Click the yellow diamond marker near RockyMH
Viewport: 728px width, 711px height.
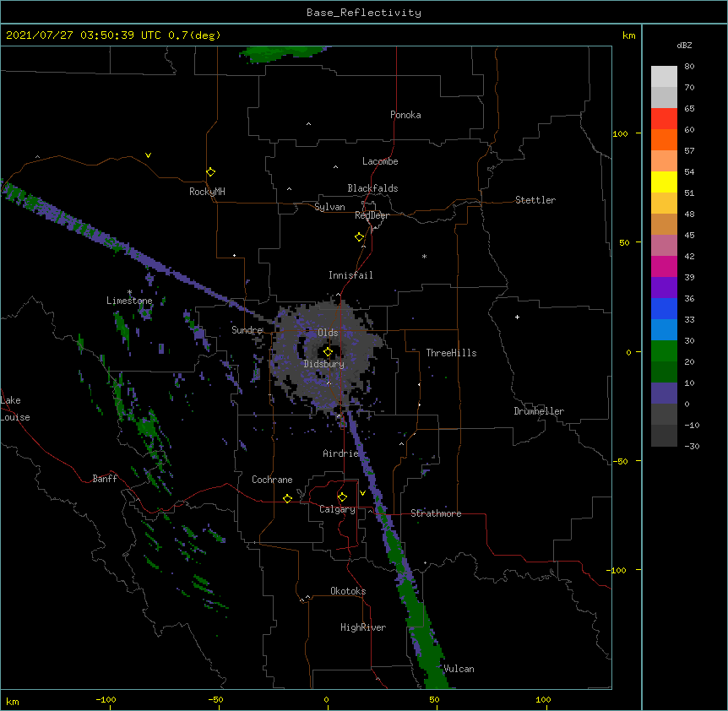point(210,172)
